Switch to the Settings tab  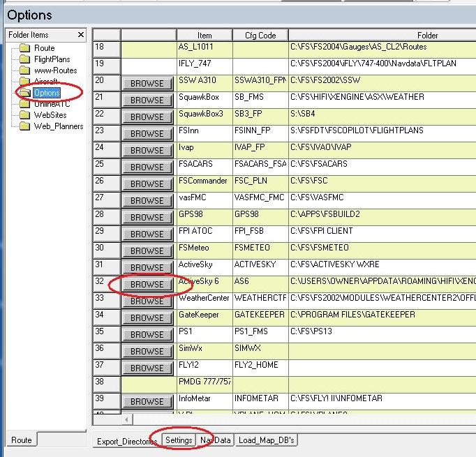(x=179, y=440)
